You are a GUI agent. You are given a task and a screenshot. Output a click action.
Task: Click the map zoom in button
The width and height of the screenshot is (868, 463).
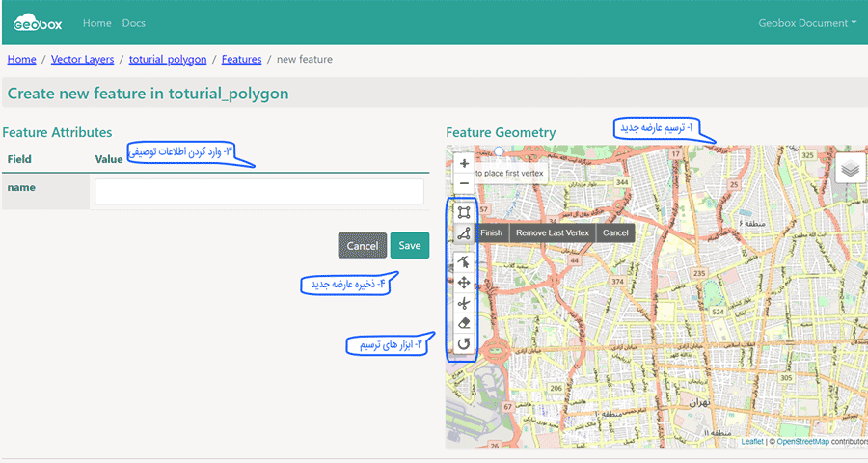tap(464, 164)
